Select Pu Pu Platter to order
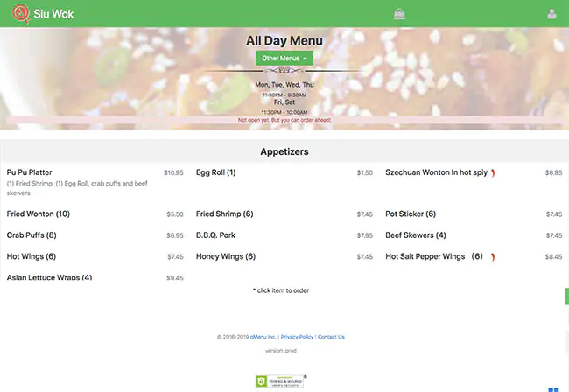 point(30,172)
